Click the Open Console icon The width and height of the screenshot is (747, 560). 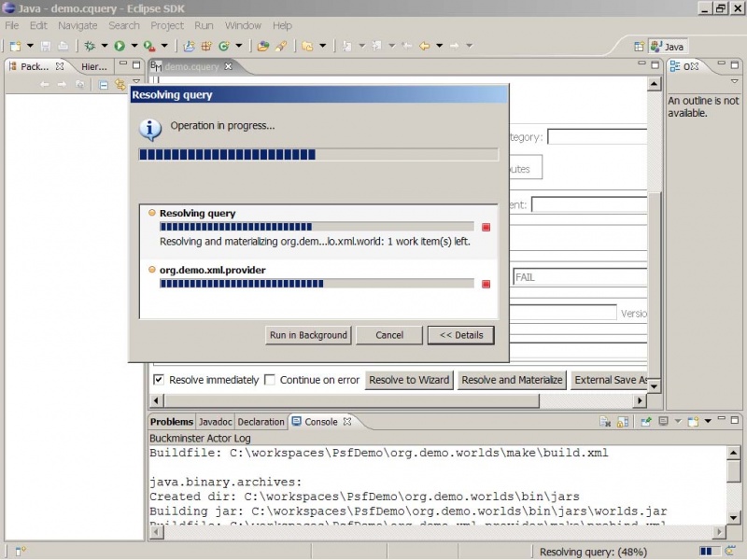tap(693, 422)
